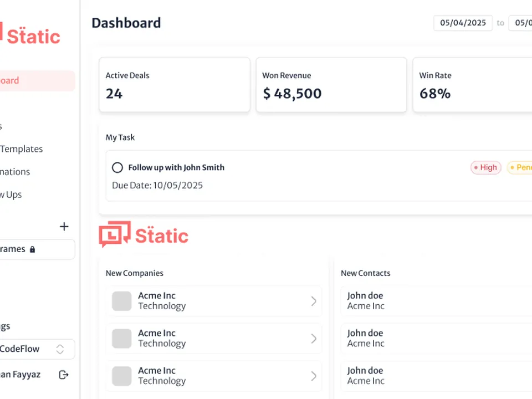Click the logout icon beside Fayyaz
Viewport: 532px width, 399px height.
pyautogui.click(x=64, y=375)
